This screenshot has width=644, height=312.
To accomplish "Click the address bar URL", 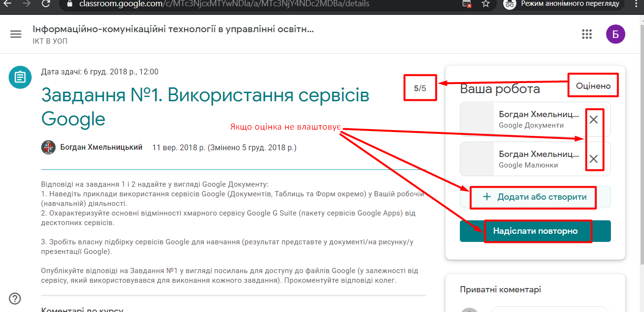I will (x=224, y=4).
